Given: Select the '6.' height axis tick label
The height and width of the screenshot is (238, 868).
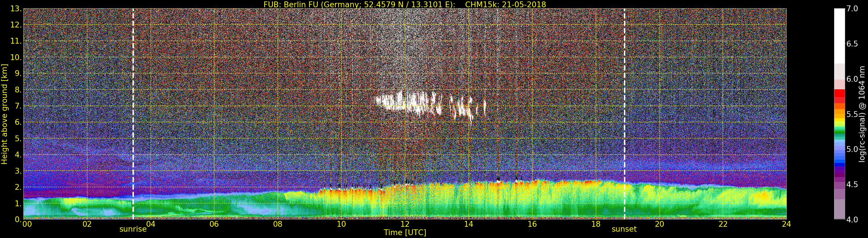Looking at the screenshot, I should click(18, 122).
